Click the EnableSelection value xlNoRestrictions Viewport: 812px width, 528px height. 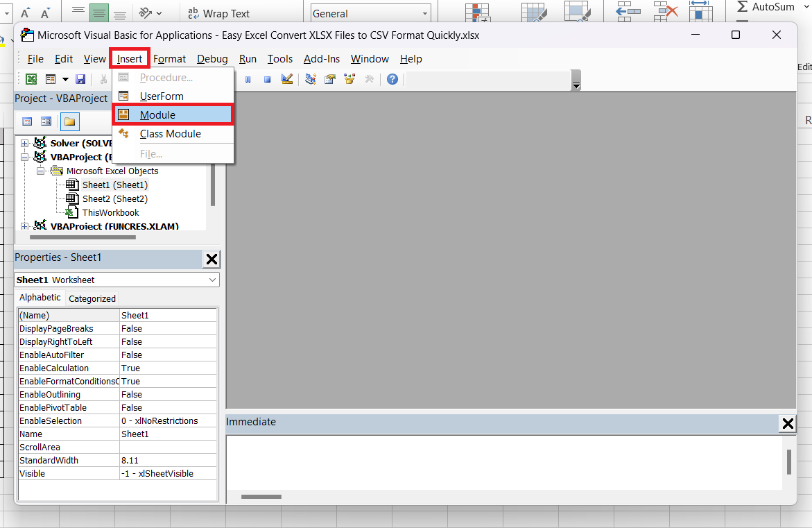click(169, 420)
